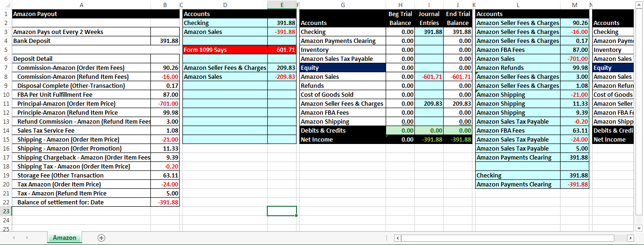The height and width of the screenshot is (245, 644).
Task: Select 'Cost of Goods Sold' in column G
Action: click(x=343, y=94)
